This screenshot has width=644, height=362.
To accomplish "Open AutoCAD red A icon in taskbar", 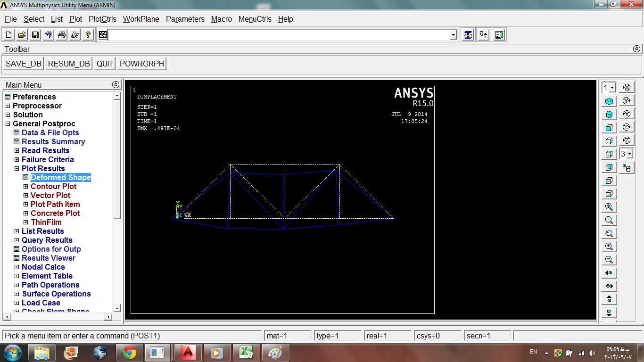I will click(x=188, y=352).
